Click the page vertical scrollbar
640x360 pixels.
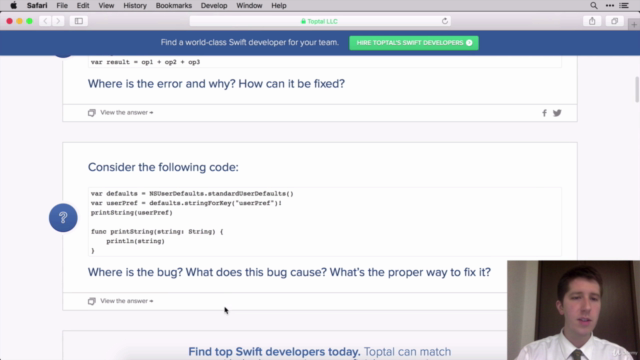637,90
